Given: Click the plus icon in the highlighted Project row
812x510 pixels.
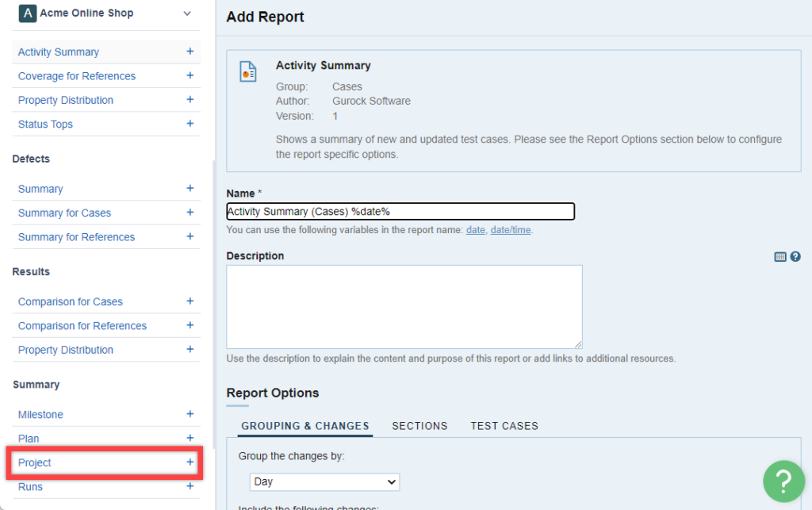Looking at the screenshot, I should point(190,462).
